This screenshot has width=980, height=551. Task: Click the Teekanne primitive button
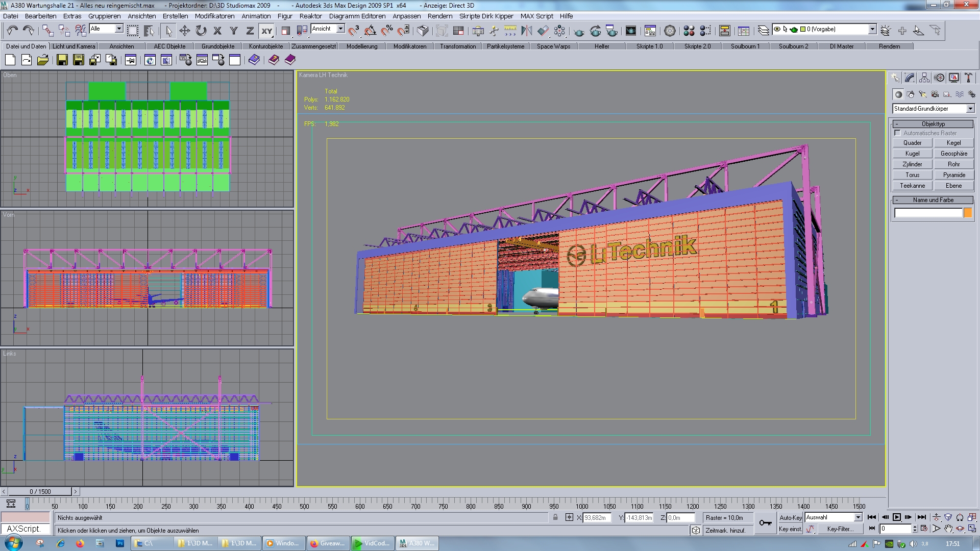[x=912, y=186]
